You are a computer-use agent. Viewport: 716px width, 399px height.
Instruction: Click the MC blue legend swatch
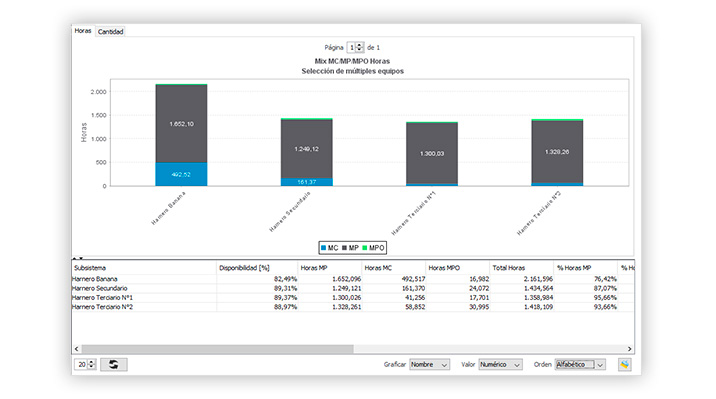tap(323, 248)
